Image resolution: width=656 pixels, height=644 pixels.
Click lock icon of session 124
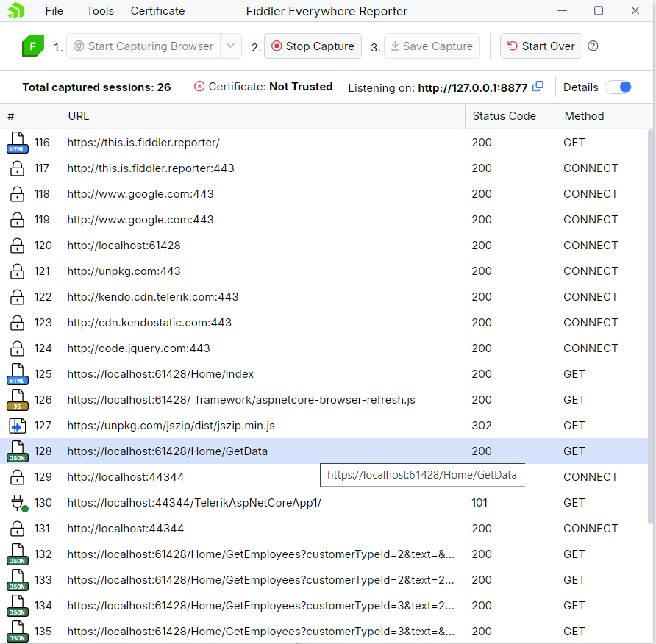point(17,348)
